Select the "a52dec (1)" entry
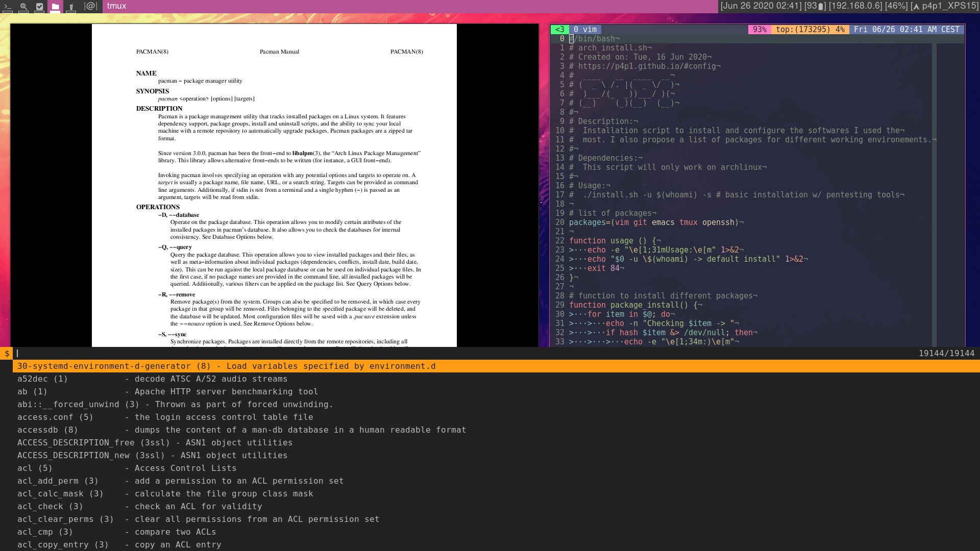The height and width of the screenshot is (551, 980). click(x=42, y=379)
